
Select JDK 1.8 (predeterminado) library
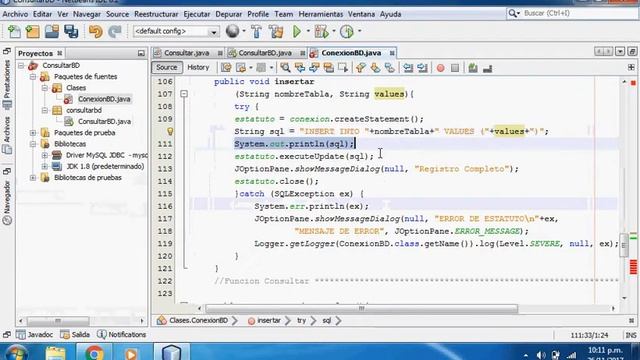pos(105,166)
